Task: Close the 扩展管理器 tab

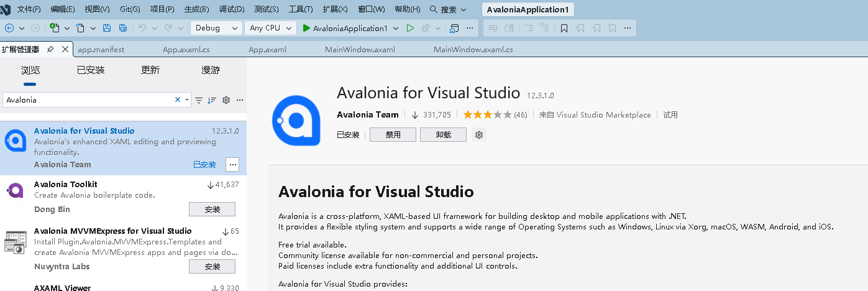Action: point(65,49)
